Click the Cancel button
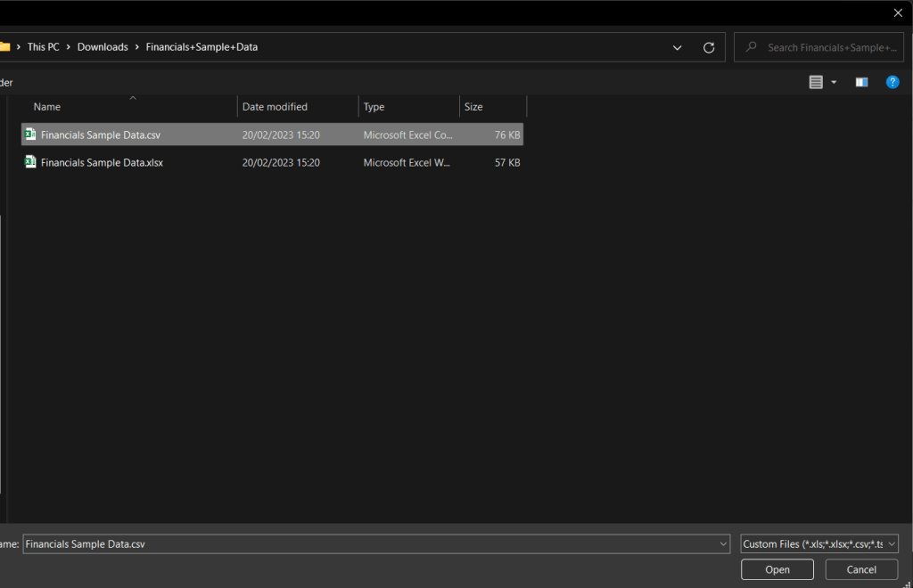Image resolution: width=913 pixels, height=588 pixels. [x=860, y=569]
